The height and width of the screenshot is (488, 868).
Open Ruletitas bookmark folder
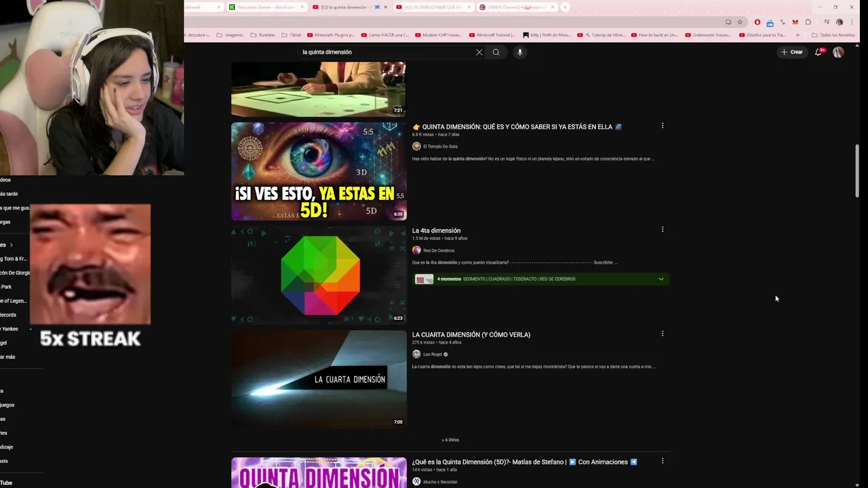(x=263, y=35)
